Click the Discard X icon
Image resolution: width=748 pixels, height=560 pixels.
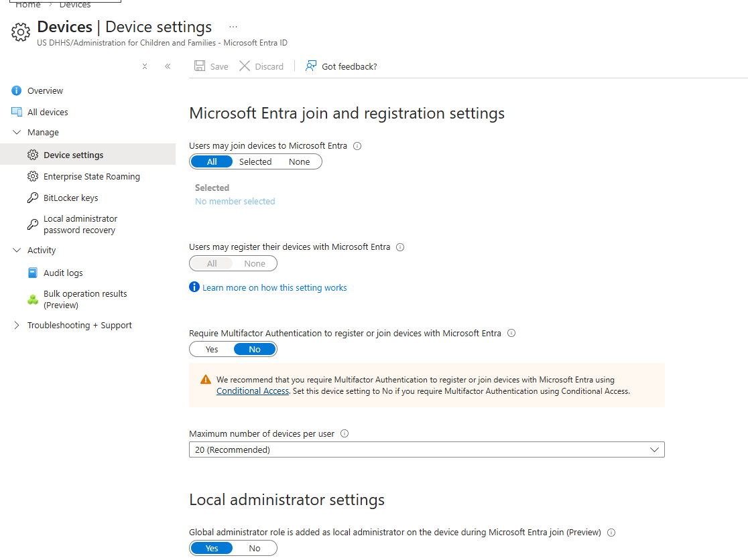click(245, 66)
